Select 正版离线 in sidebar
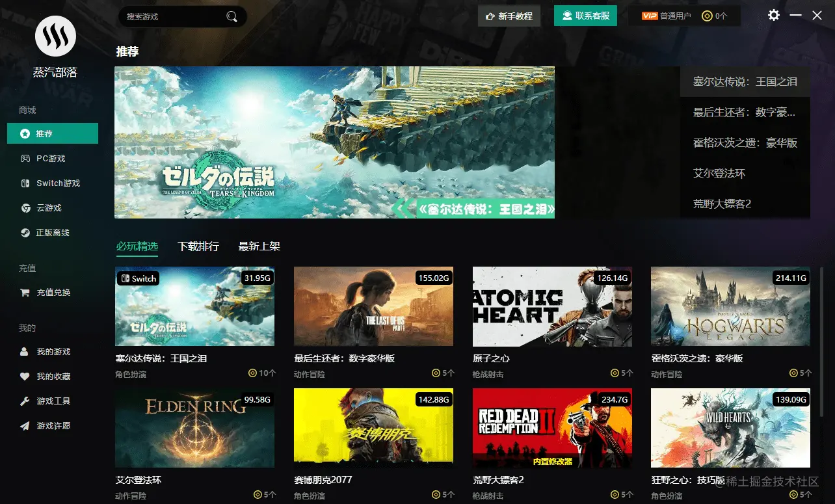Image resolution: width=835 pixels, height=504 pixels. [x=53, y=233]
